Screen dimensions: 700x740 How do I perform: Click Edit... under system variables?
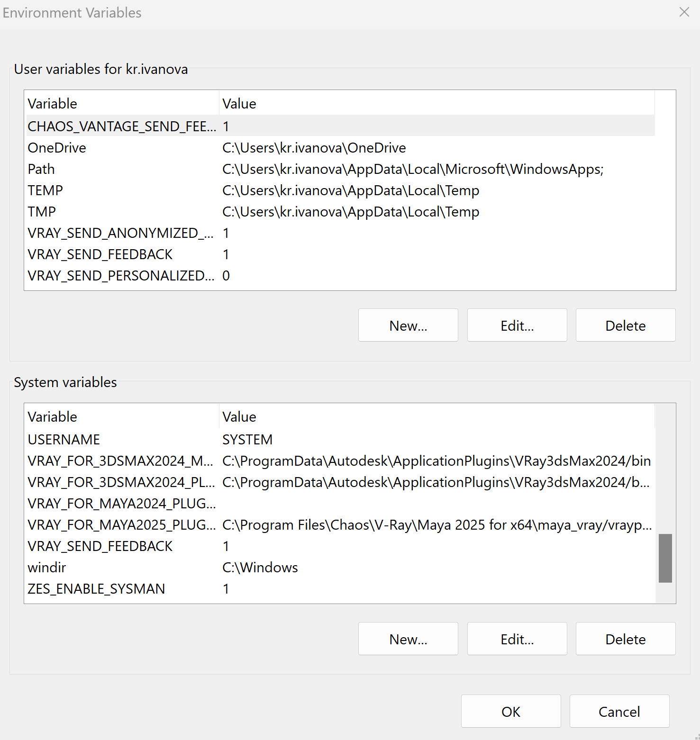pyautogui.click(x=517, y=639)
